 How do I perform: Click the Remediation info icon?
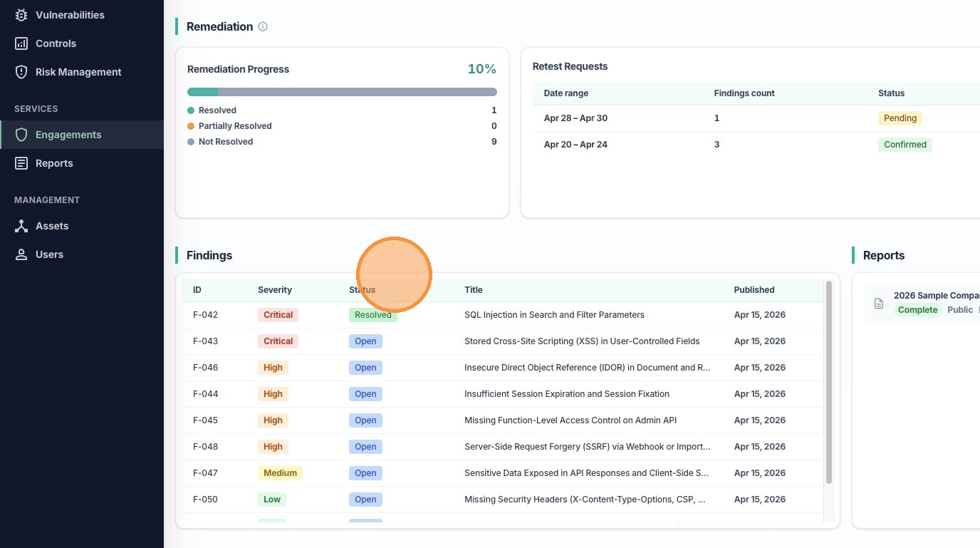263,26
